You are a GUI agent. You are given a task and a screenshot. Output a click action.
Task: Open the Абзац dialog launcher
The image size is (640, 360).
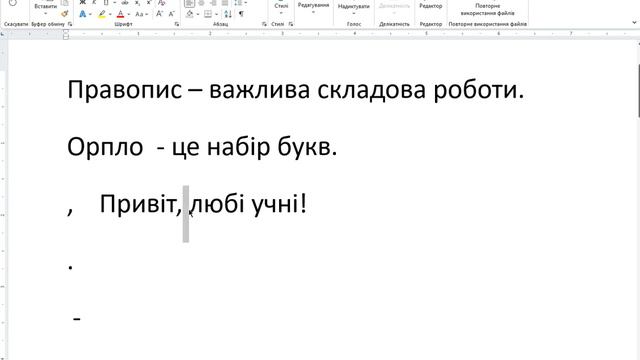point(264,24)
